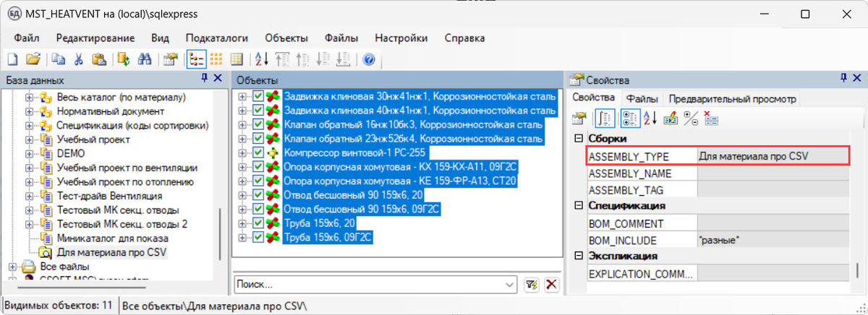Select Тест-драйв Вентиляция in tree
Viewport: 868px width, 315px height.
[109, 196]
